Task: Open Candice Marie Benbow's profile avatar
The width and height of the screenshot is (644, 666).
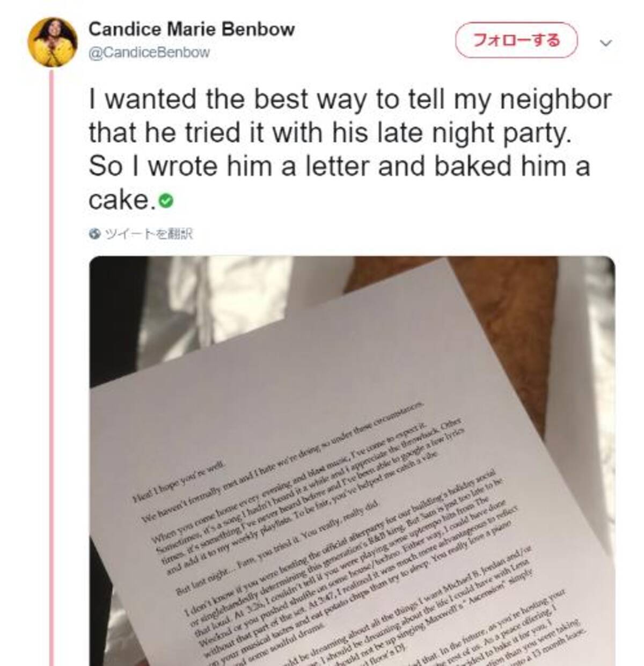Action: pos(53,41)
